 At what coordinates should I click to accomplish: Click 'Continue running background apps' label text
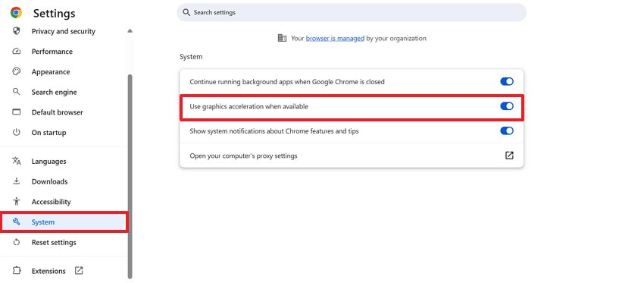pos(287,81)
